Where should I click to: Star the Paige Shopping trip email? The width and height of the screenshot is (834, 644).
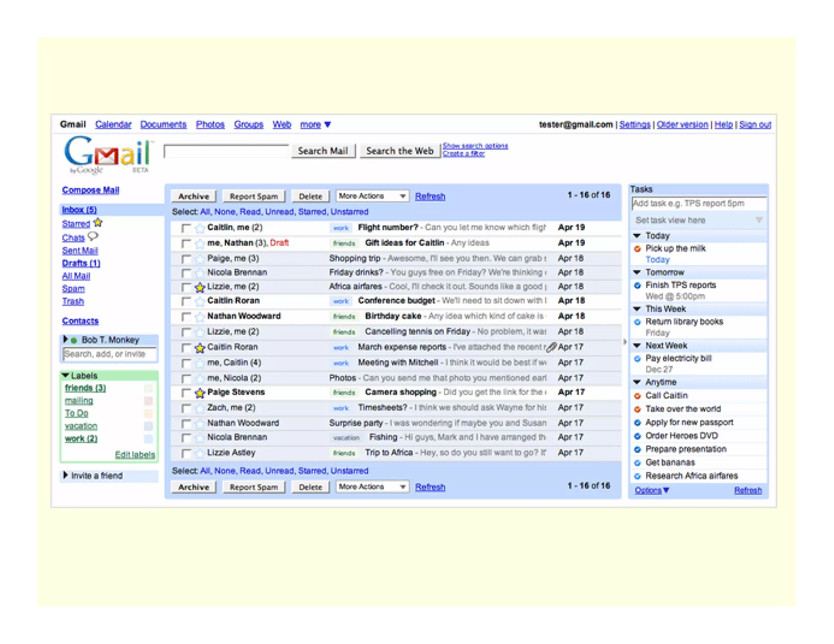click(200, 259)
